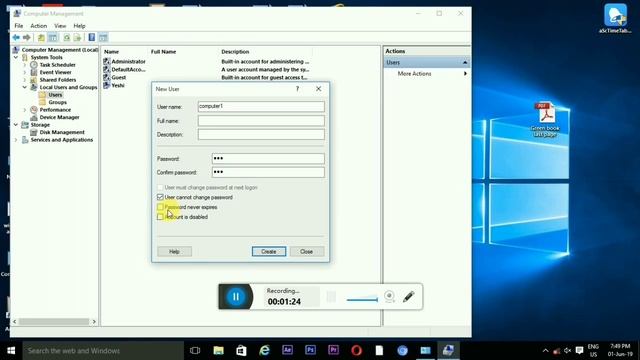Click the muted volume tray icon
Screen dimensions: 640x360
pos(567,351)
